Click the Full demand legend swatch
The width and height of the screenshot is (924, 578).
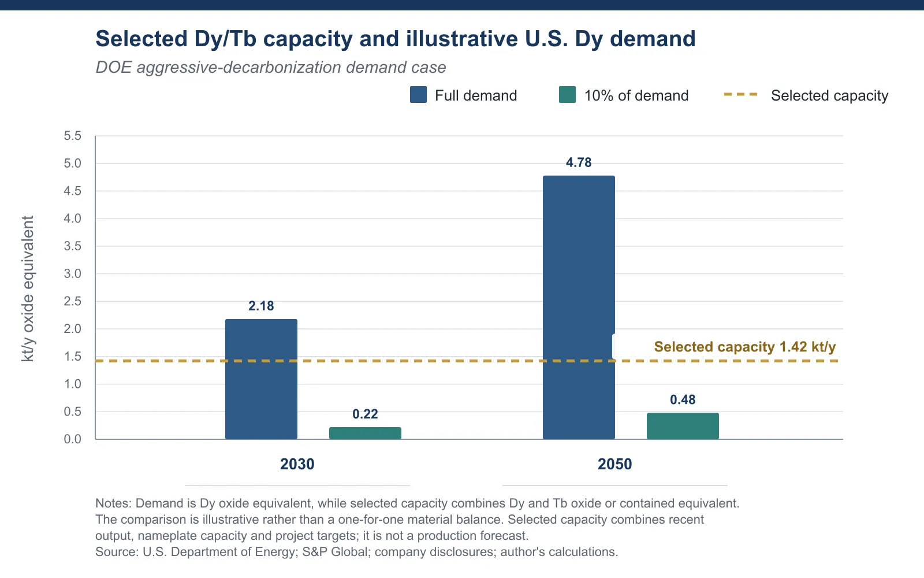[419, 95]
